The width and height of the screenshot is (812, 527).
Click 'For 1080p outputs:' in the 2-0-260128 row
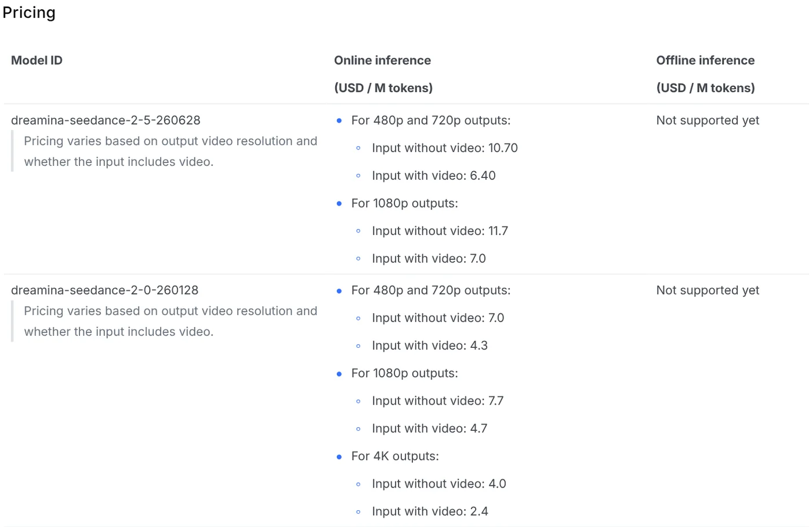point(404,373)
